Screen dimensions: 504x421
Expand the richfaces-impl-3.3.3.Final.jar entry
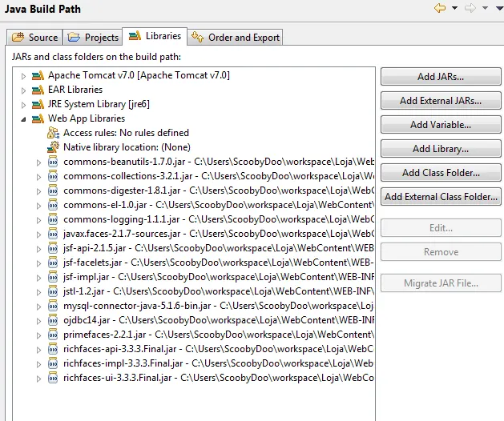[39, 364]
